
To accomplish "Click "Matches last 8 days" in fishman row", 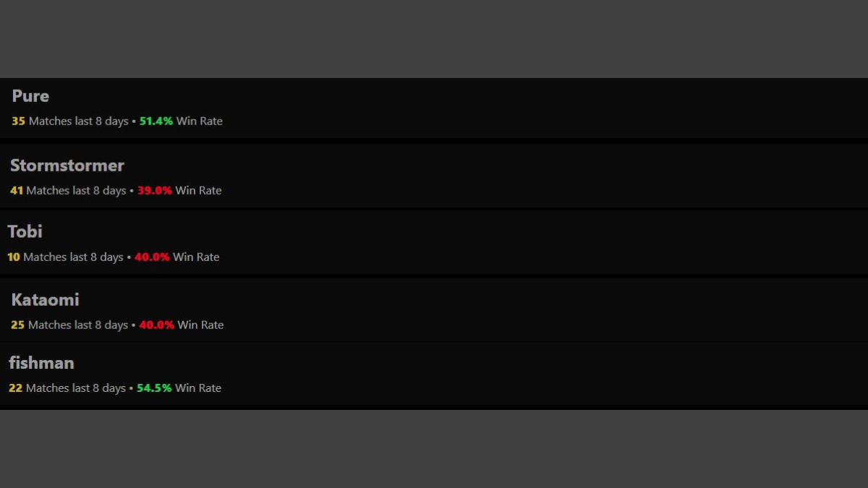I will coord(76,388).
